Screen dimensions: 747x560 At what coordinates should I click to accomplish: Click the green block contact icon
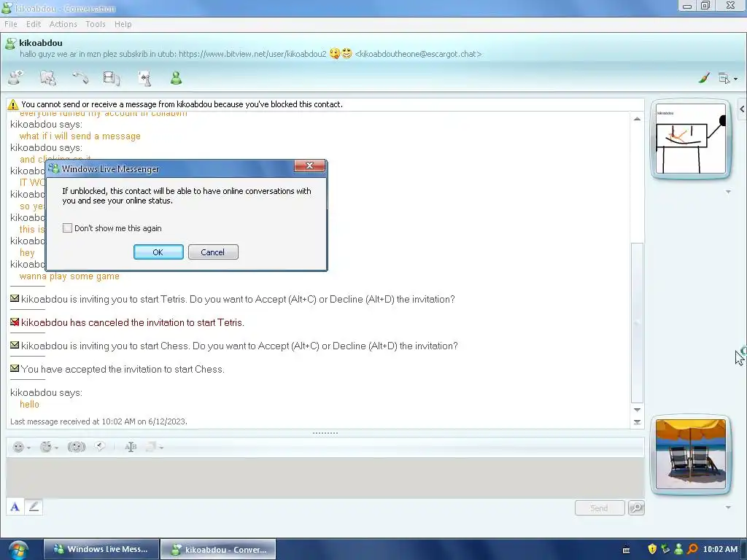[177, 77]
